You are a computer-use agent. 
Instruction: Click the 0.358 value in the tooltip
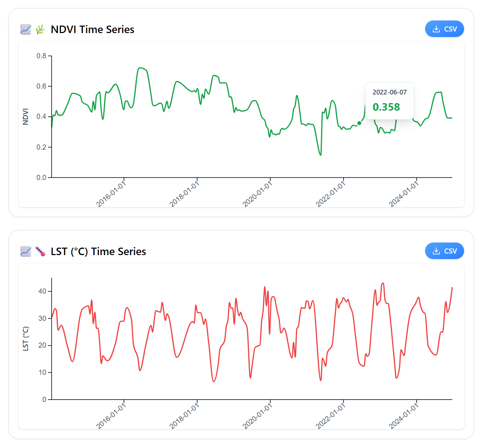click(x=386, y=107)
